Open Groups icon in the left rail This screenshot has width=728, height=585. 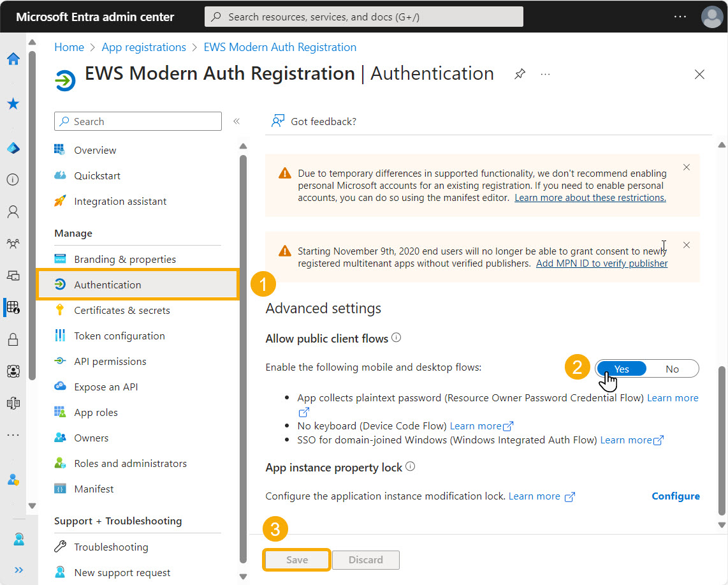13,244
